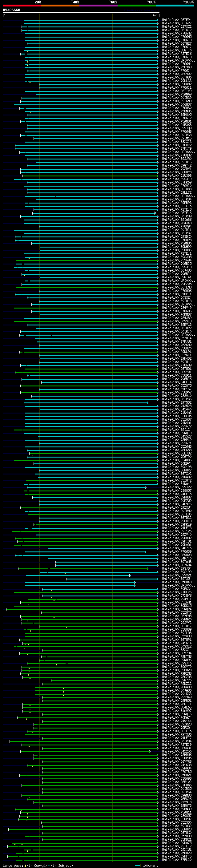Click the UniRef100_B9GMW8 label

[x=176, y=796]
